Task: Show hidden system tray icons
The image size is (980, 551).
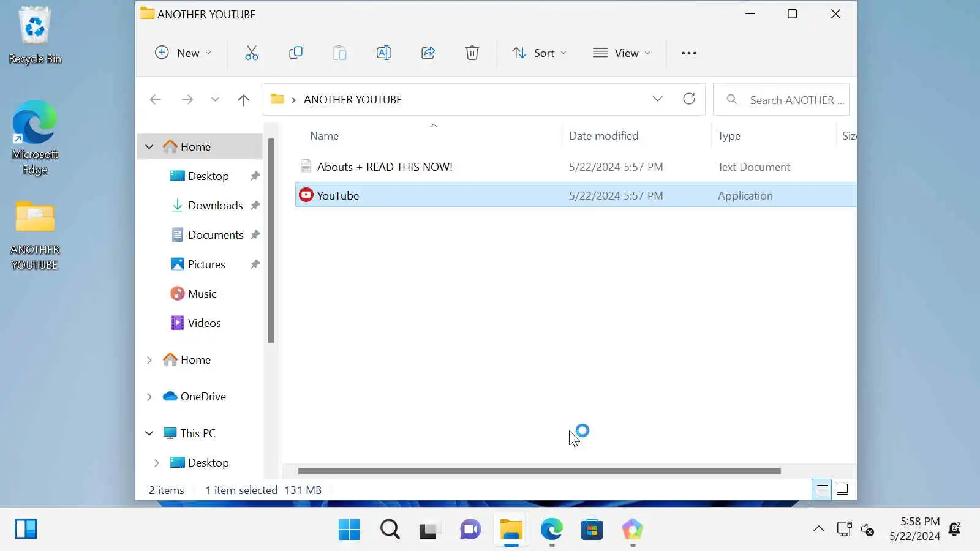Action: (818, 529)
